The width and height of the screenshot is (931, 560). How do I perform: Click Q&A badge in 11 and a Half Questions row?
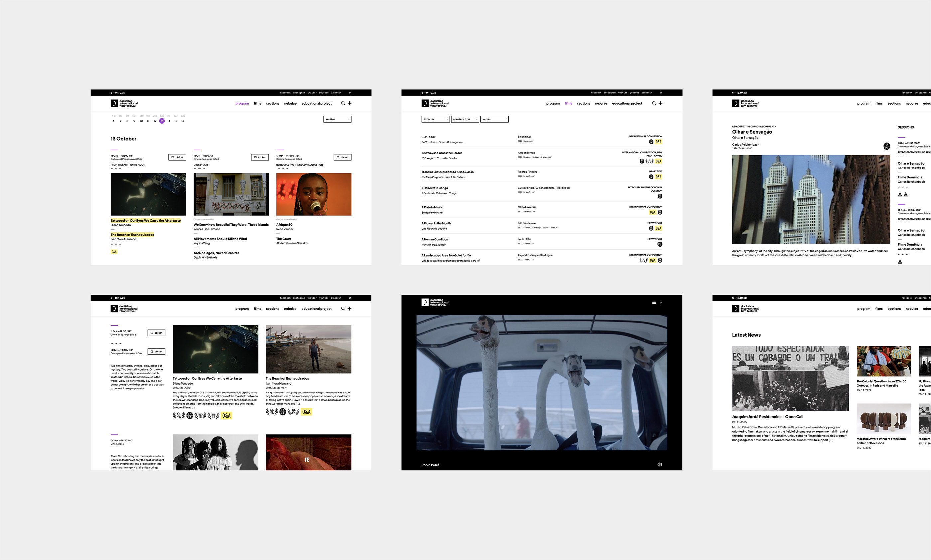[x=658, y=177]
